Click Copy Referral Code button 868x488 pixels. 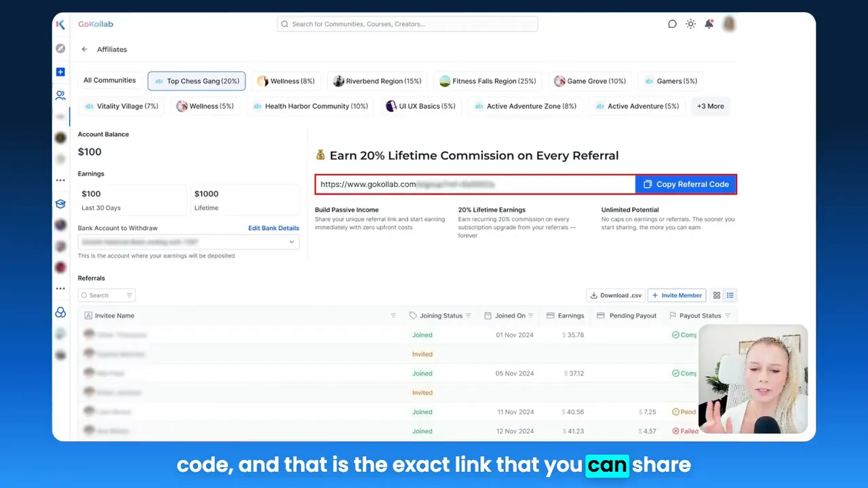tap(686, 184)
